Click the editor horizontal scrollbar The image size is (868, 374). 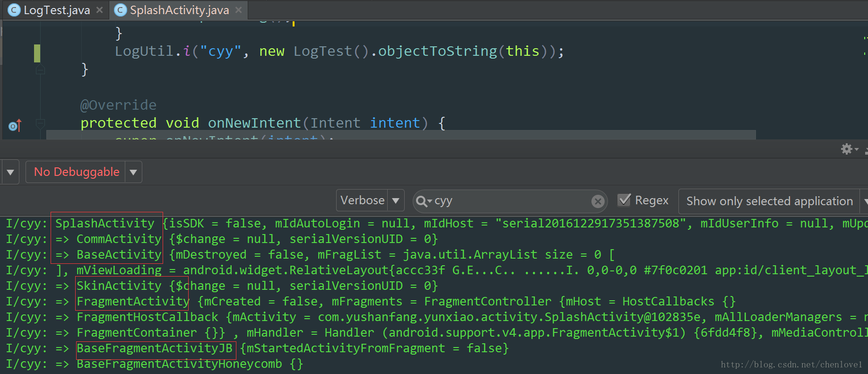coord(401,135)
